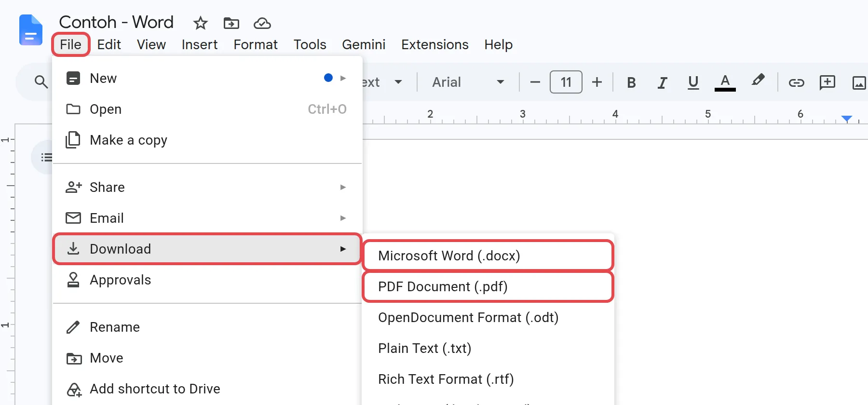Download as PDF Document (.pdf)

click(x=488, y=286)
